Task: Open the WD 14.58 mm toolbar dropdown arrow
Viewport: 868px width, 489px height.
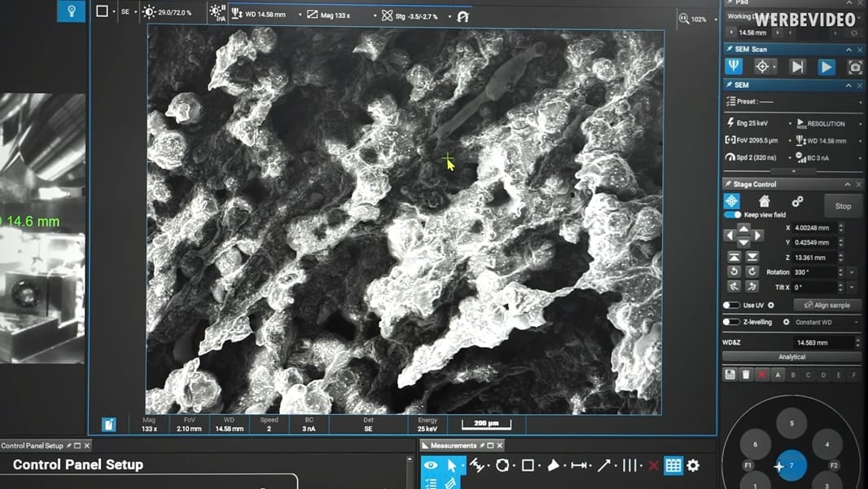Action: 300,15
